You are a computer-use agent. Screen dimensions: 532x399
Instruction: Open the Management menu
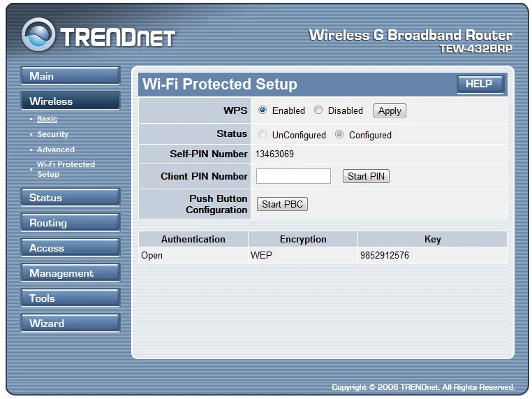click(x=70, y=273)
